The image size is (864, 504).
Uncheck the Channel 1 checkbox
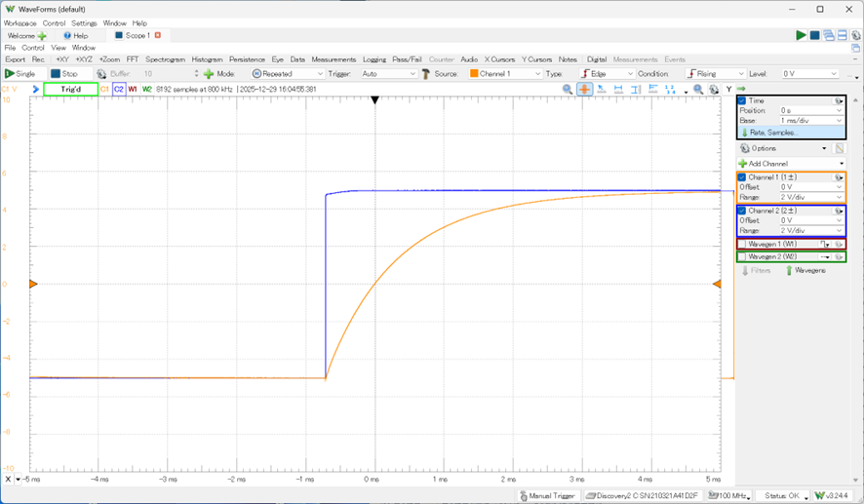coord(742,177)
